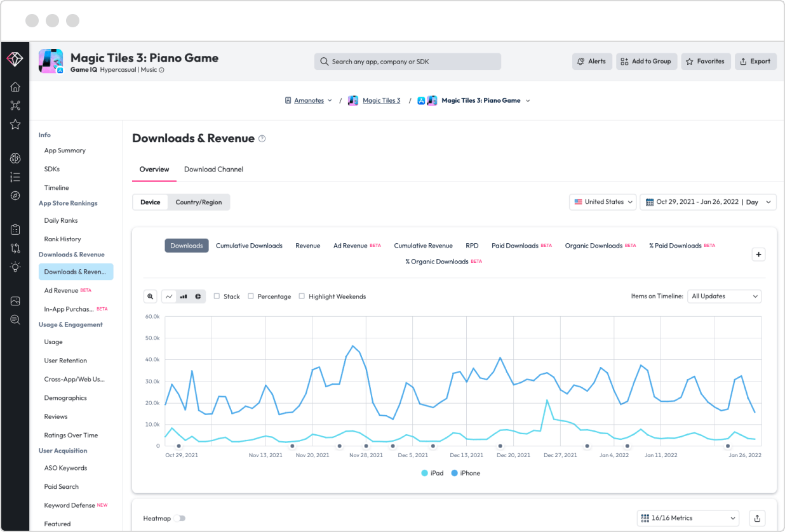The width and height of the screenshot is (785, 532).
Task: Switch to the Overview tab
Action: point(154,170)
